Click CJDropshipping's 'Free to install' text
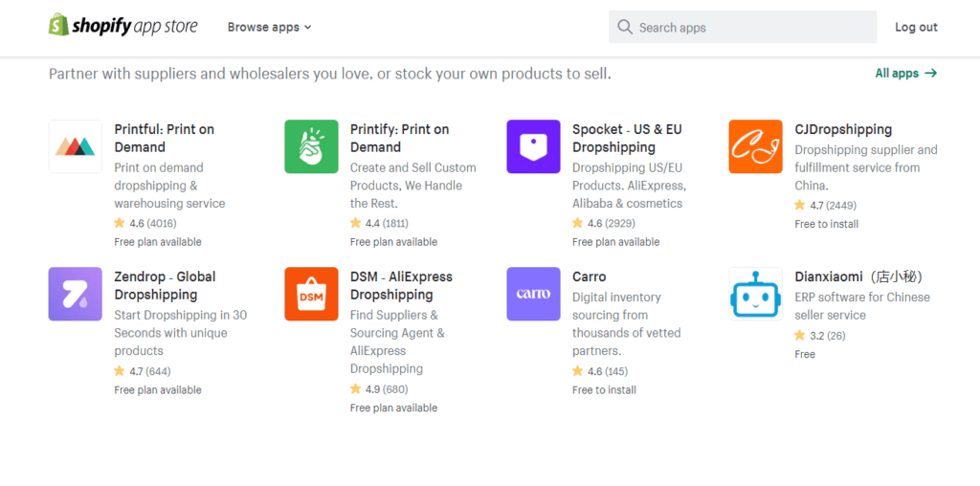Screen dimensions: 980x486 (x=826, y=224)
